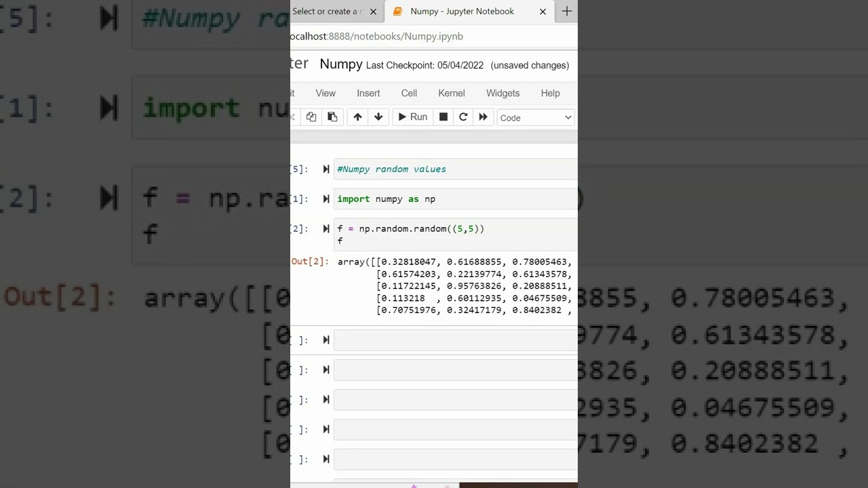Close the Numpy - Jupyter Notebook tab

[x=542, y=12]
